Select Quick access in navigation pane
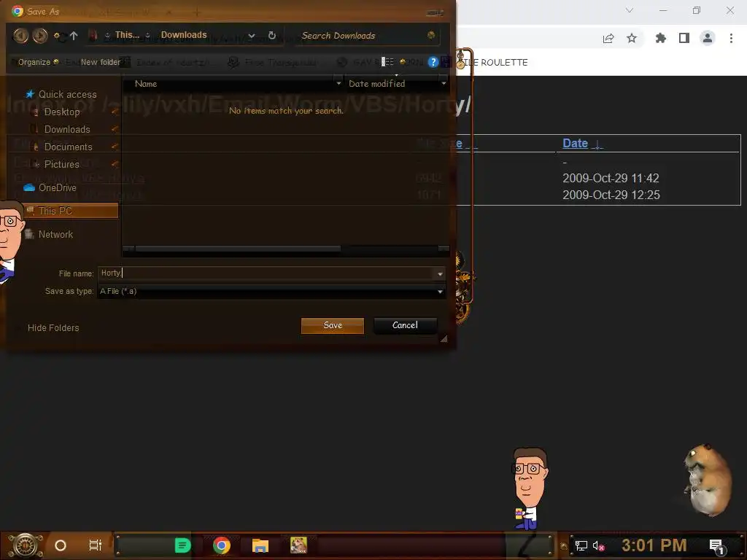 (x=67, y=94)
